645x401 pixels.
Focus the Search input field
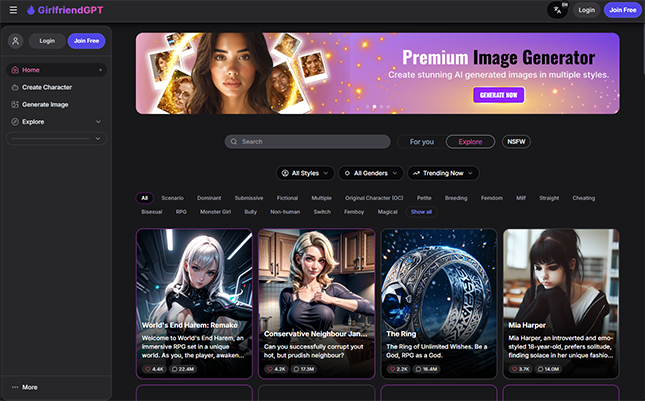(308, 141)
